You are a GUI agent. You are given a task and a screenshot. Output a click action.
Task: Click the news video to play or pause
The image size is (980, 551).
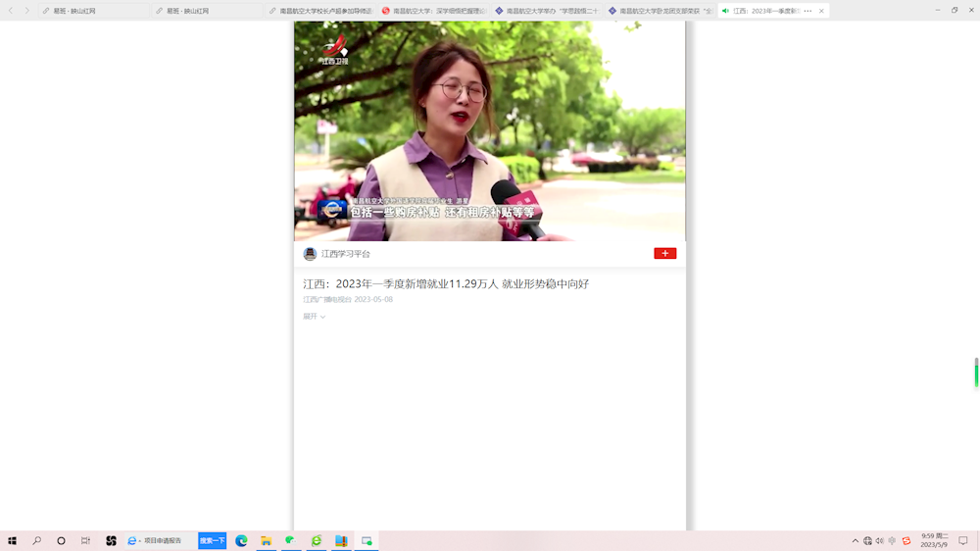point(490,131)
